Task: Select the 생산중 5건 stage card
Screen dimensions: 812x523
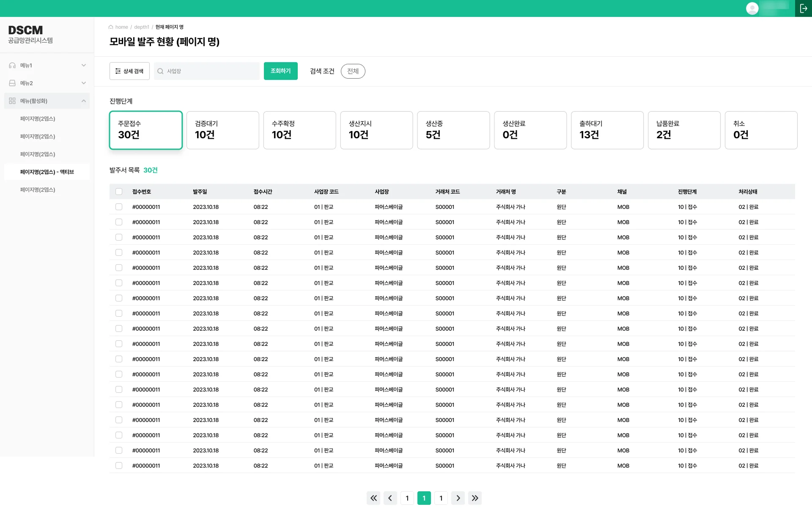Action: pos(453,130)
